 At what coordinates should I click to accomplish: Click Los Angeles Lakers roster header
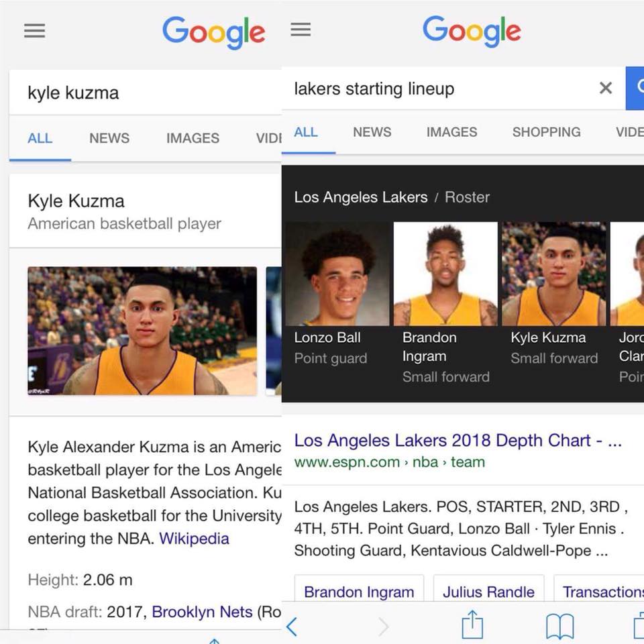click(361, 197)
